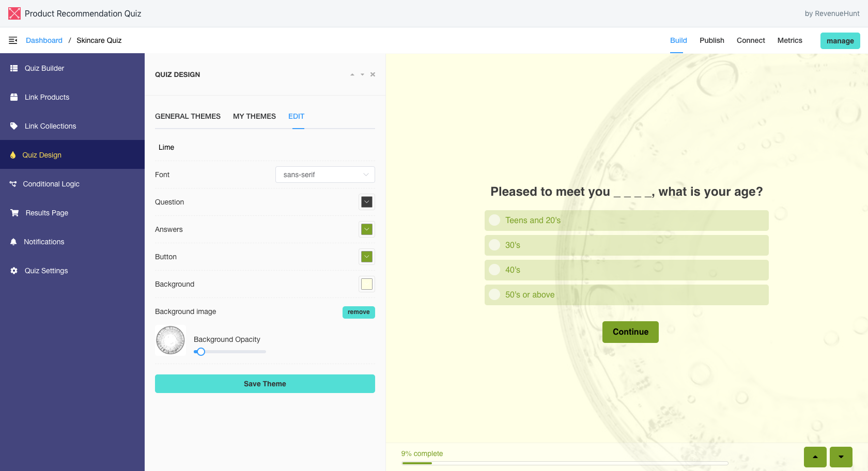Click the RevenueHunt app logo icon
This screenshot has height=471, width=868.
[x=14, y=13]
